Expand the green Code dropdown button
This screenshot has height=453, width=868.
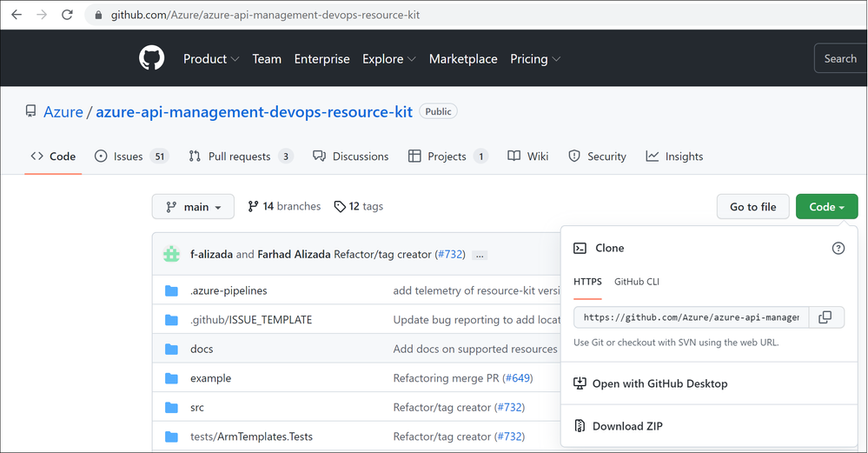[826, 207]
